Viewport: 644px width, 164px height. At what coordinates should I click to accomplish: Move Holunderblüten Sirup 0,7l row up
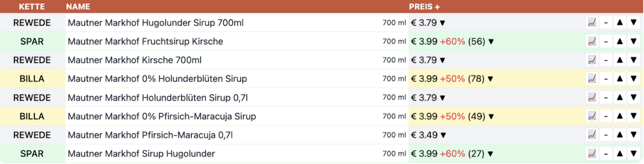tap(619, 98)
